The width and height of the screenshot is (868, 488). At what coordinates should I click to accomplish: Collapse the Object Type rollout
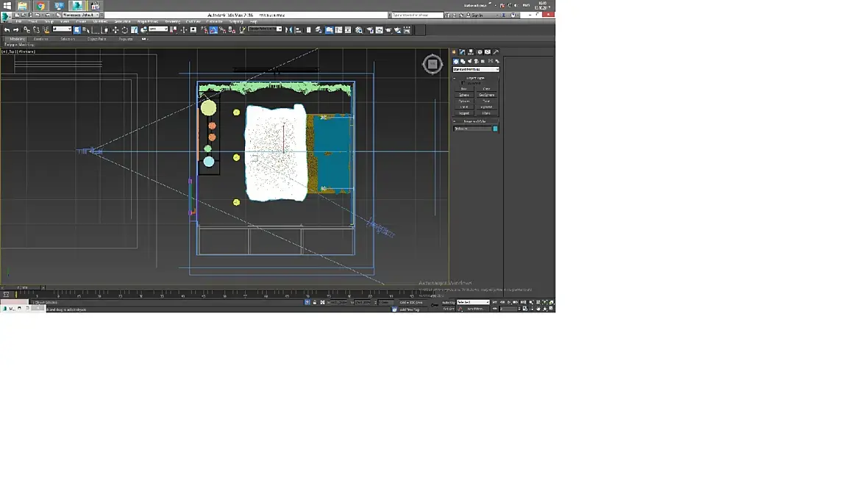tap(475, 78)
